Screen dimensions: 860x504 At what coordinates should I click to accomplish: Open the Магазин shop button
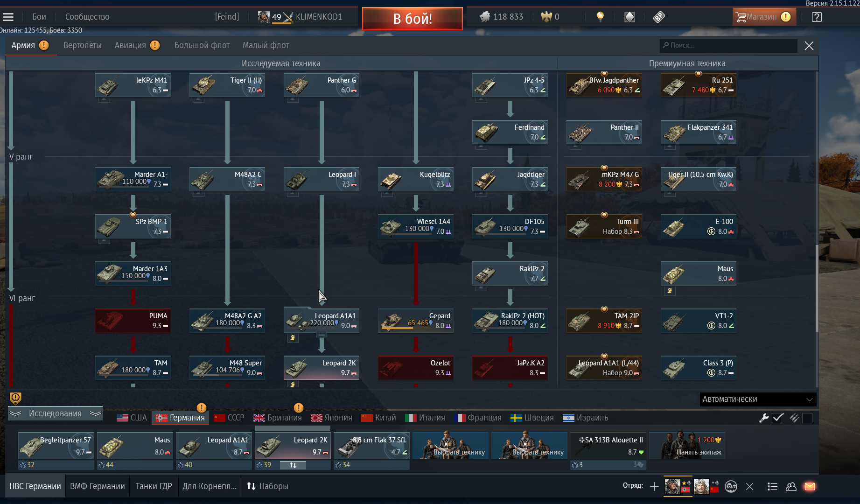point(764,17)
